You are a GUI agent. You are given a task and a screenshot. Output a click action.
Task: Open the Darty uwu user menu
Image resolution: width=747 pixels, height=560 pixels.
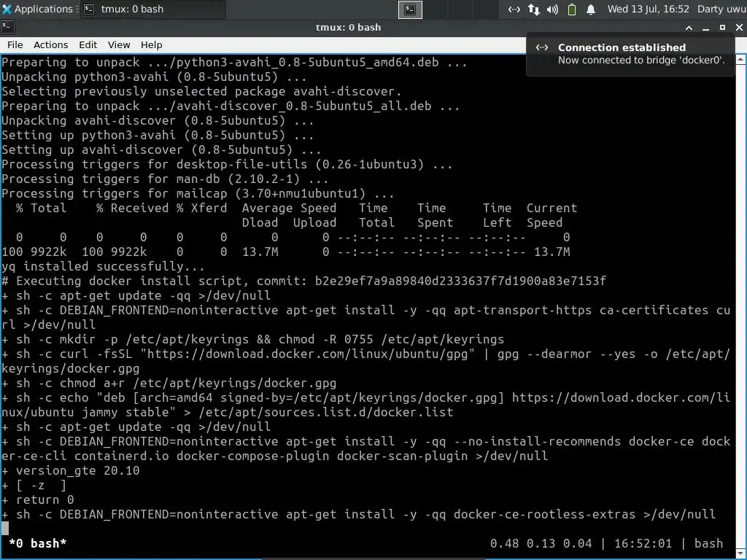point(721,9)
